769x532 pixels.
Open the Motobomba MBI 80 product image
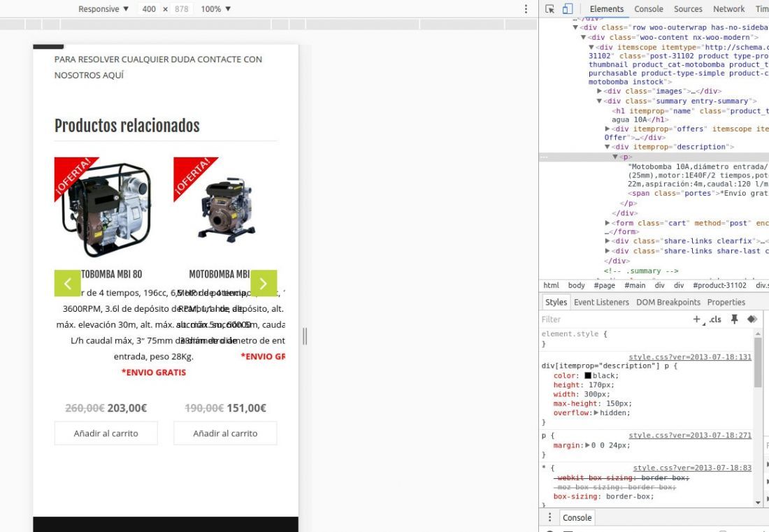106,209
